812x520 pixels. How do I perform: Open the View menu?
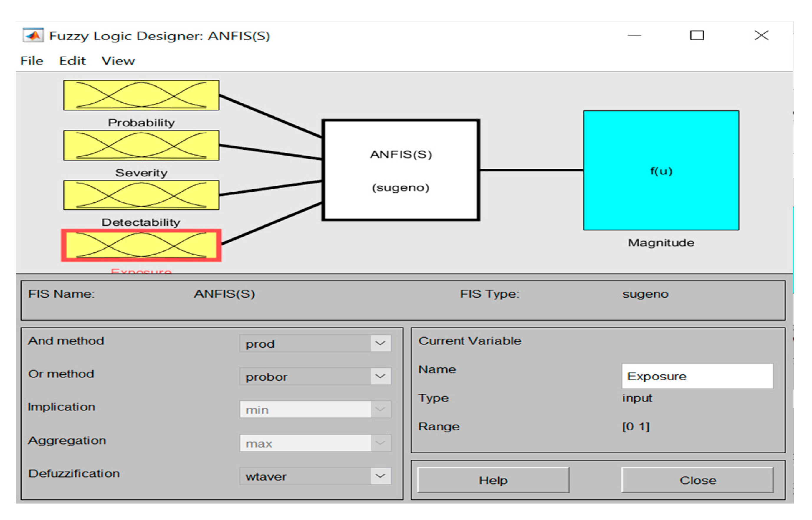[x=118, y=61]
